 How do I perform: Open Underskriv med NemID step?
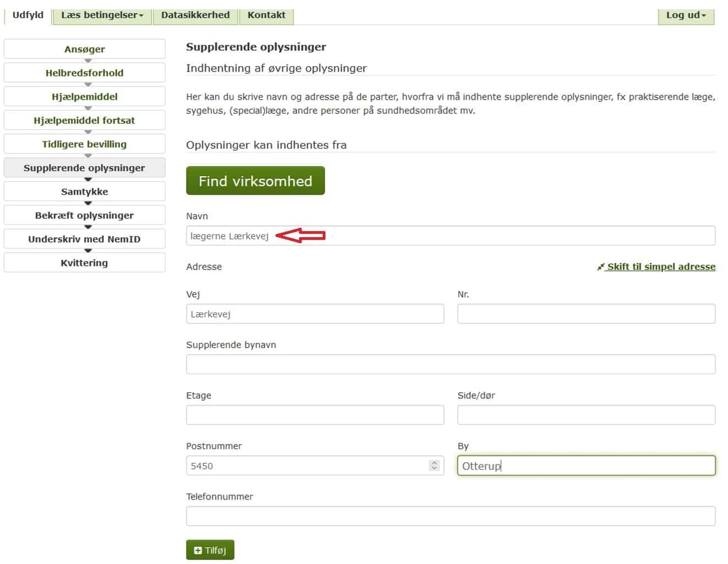pos(84,239)
